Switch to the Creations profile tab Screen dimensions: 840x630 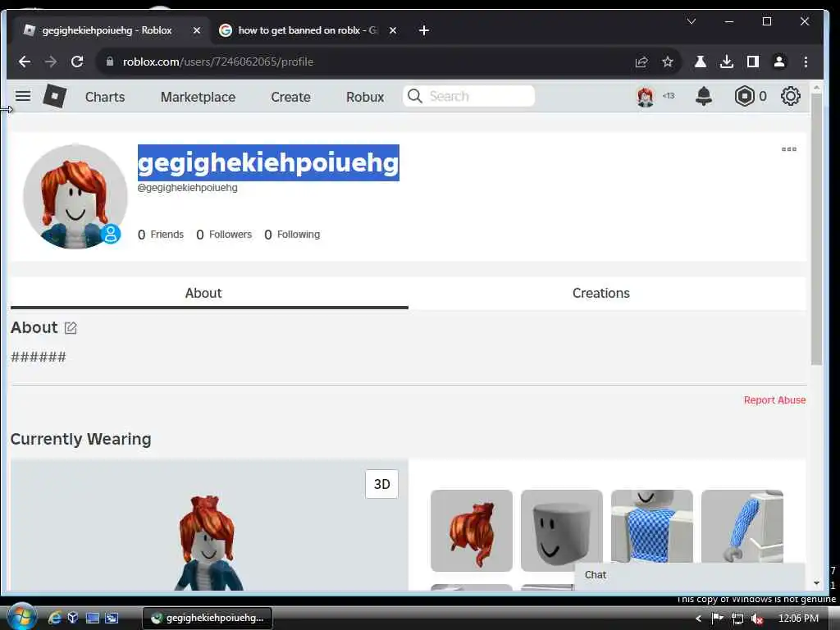click(x=600, y=293)
